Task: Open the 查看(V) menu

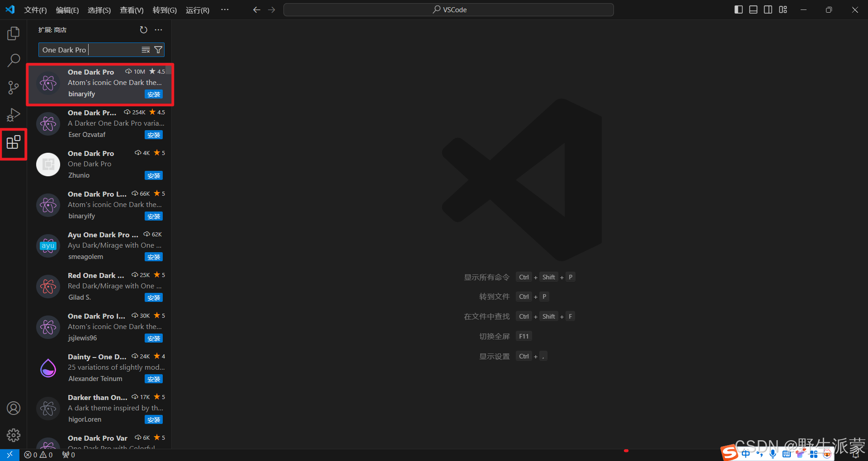Action: pos(132,10)
